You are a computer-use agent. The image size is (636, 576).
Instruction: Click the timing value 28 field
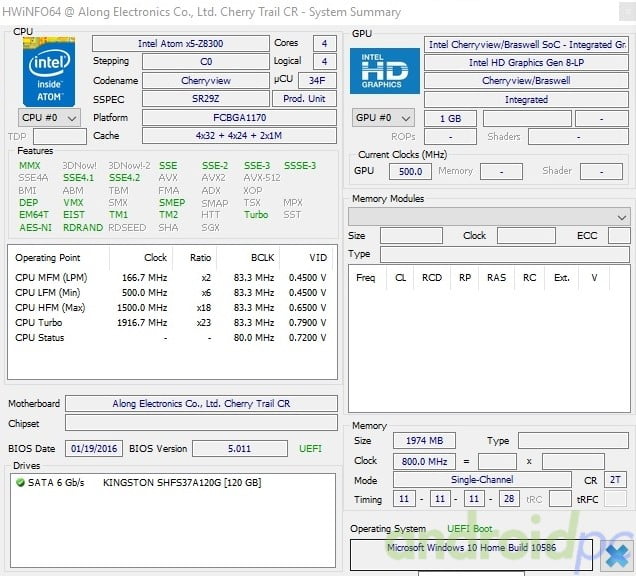(x=509, y=499)
